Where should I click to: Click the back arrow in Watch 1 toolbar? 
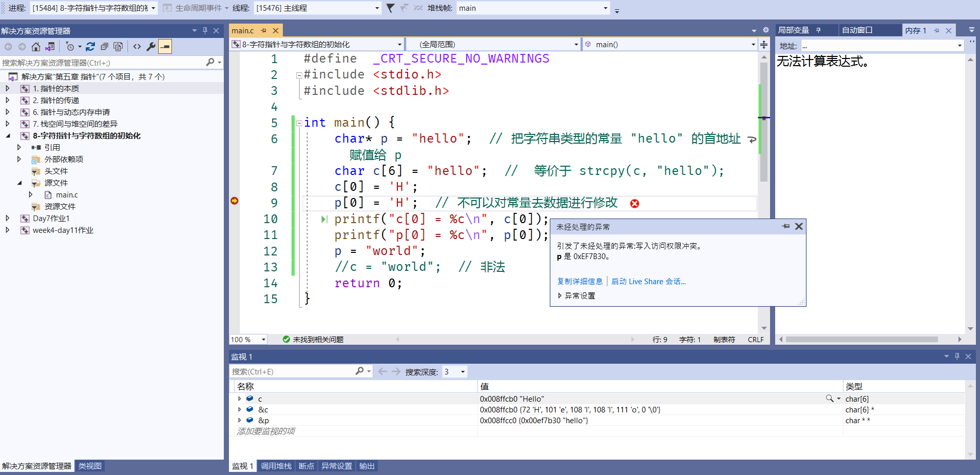(382, 371)
